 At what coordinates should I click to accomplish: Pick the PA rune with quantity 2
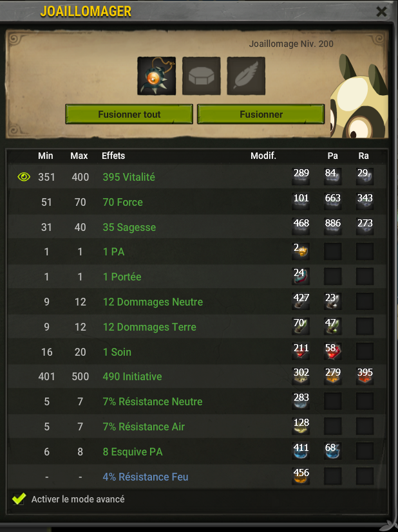click(x=301, y=252)
